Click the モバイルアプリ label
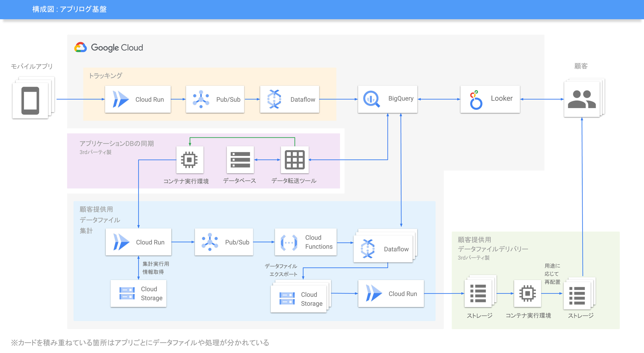 (32, 66)
